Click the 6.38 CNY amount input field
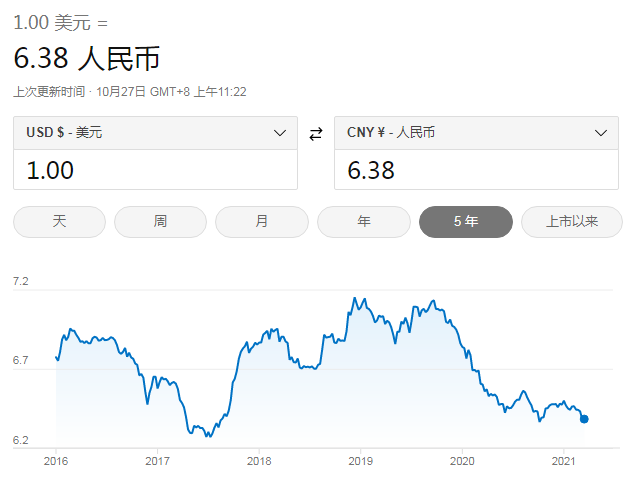634x479 pixels. [x=476, y=170]
